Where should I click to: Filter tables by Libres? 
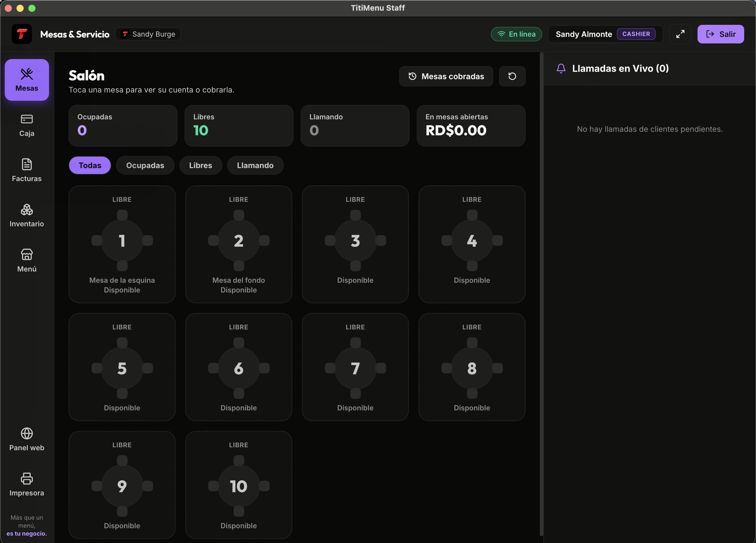[200, 165]
